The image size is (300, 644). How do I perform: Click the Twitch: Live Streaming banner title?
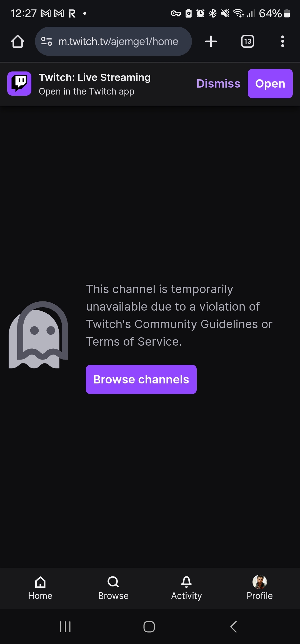tap(95, 78)
